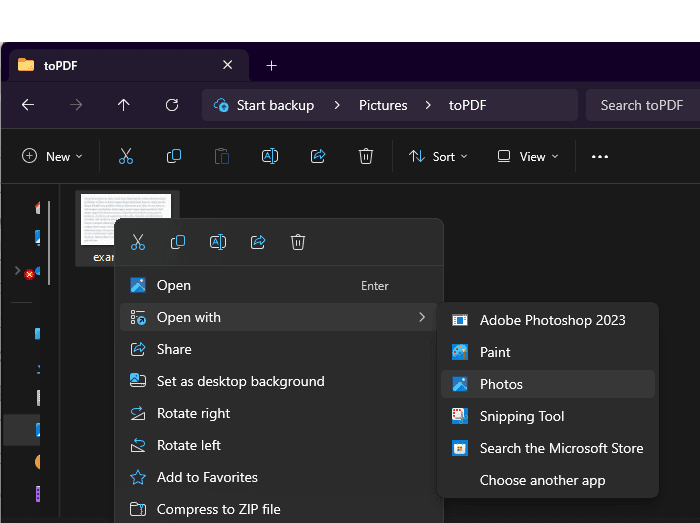Screen dimensions: 700x523
Task: Expand the Open with submenu
Action: (x=279, y=317)
